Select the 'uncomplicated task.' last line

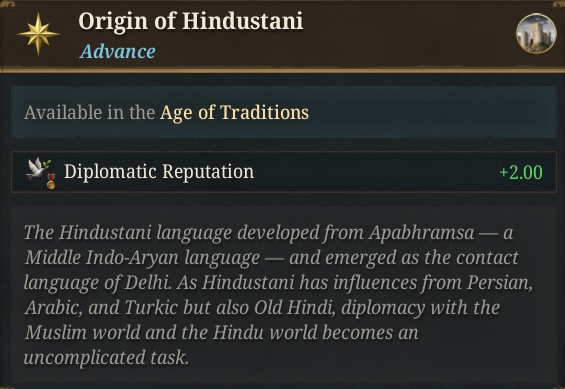106,358
